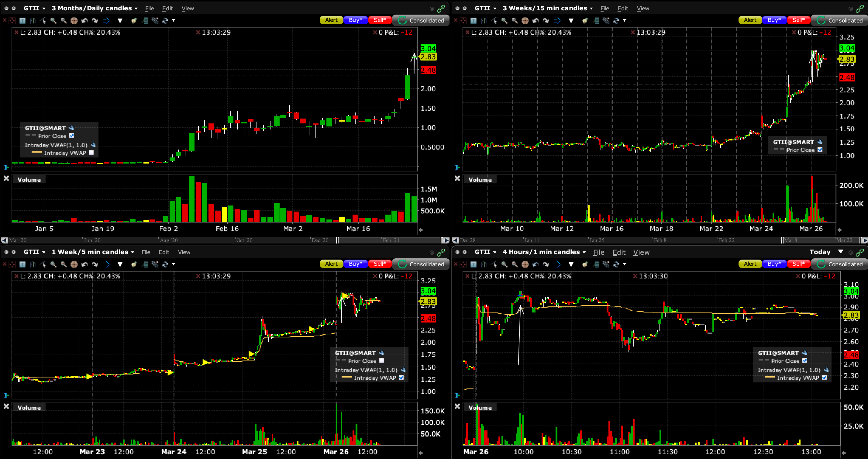Expand GTII symbol dropdown in 15 min chart
The height and width of the screenshot is (459, 868).
click(x=495, y=8)
